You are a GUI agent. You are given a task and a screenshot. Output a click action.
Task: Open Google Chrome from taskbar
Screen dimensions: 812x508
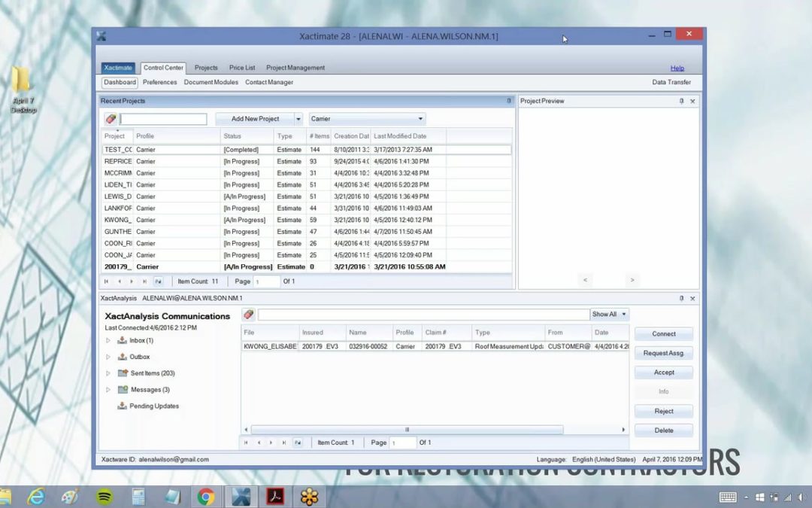[205, 497]
